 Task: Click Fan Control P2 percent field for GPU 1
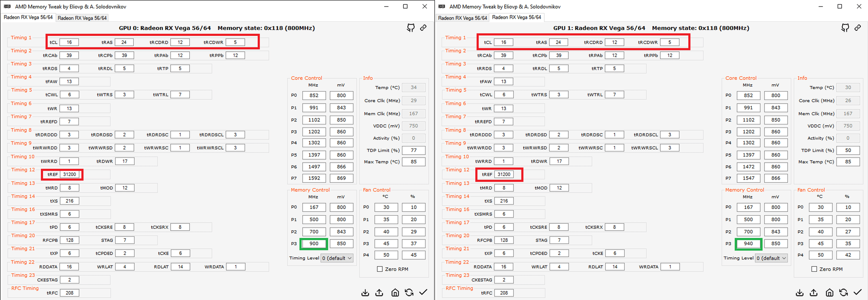point(848,232)
